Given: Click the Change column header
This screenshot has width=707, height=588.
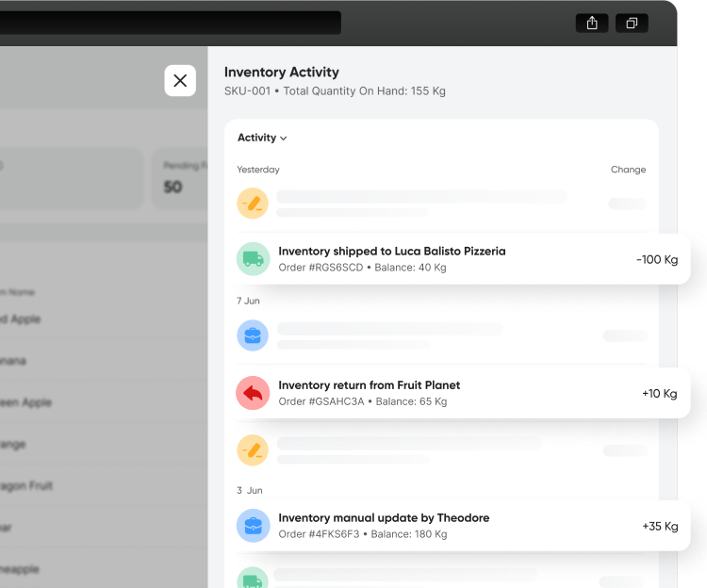Looking at the screenshot, I should (x=628, y=170).
